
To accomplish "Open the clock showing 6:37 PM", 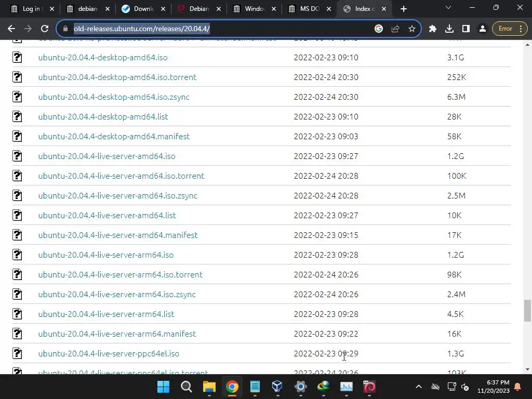I will [x=494, y=387].
